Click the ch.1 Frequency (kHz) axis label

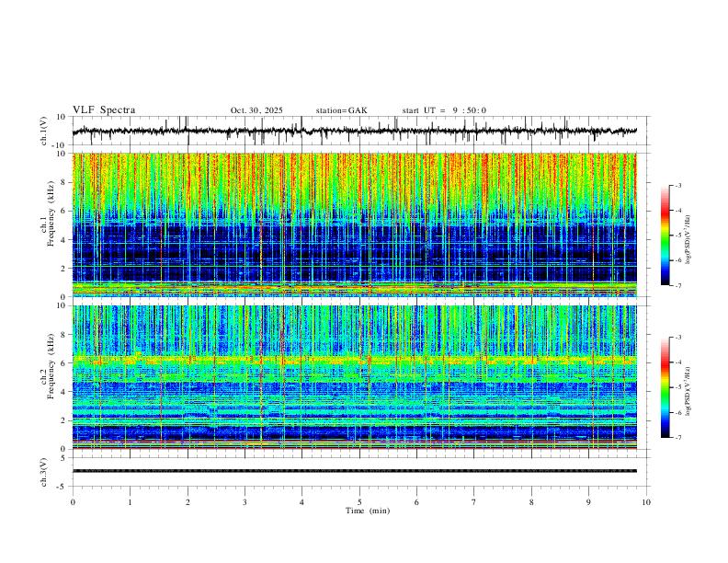(51, 224)
